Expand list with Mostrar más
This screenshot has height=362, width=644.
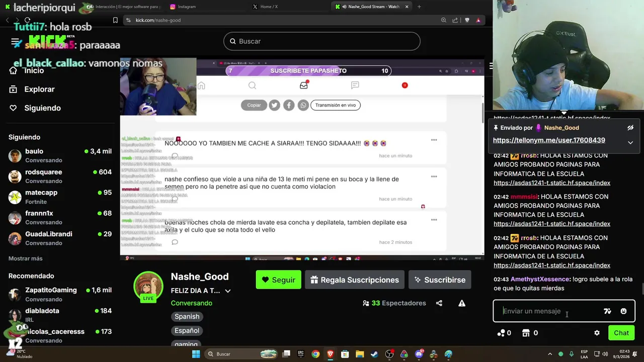tap(26, 258)
